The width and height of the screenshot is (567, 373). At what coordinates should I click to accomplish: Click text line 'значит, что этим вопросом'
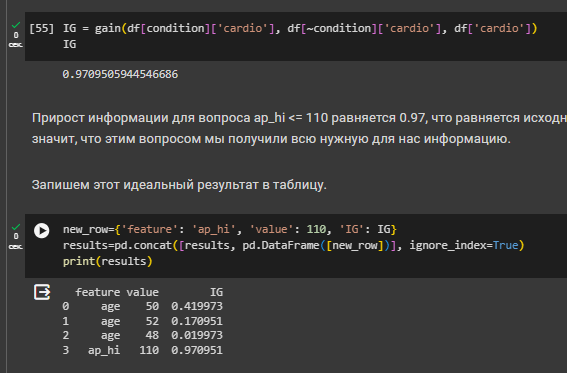coord(271,139)
